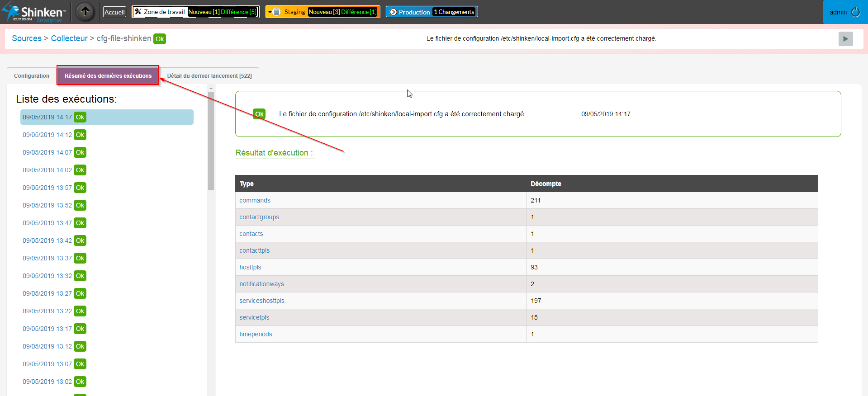The height and width of the screenshot is (396, 868).
Task: Click the tools icon in Zone de travail
Action: point(138,12)
